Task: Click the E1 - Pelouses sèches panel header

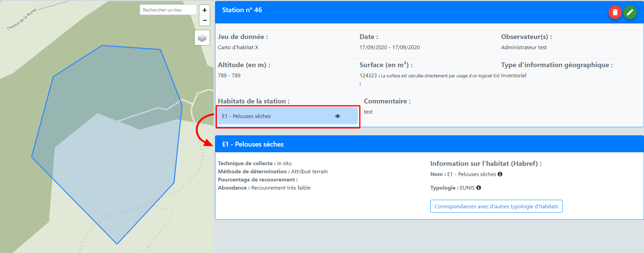Action: (429, 144)
